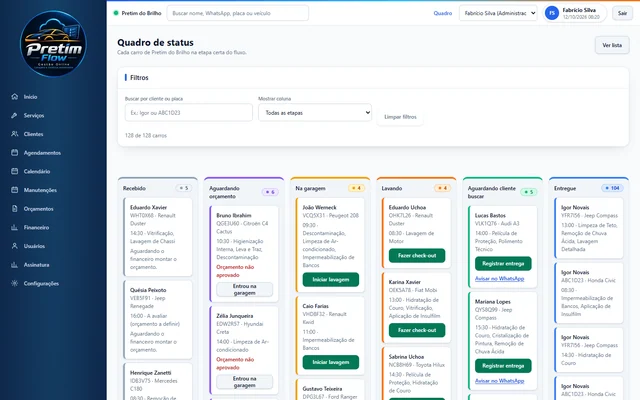
Task: Open Igor Novais Limpeza de Teto card
Action: [x=589, y=228]
